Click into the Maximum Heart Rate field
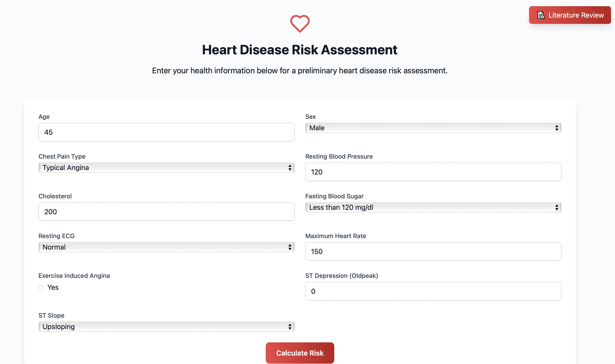This screenshot has height=364, width=615. point(433,251)
